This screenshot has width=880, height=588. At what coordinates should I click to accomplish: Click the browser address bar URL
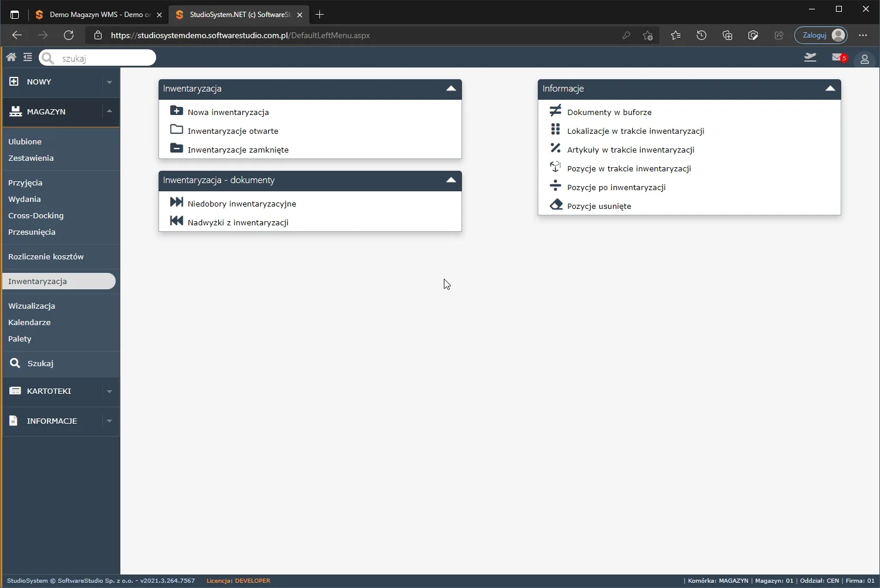[x=240, y=35]
